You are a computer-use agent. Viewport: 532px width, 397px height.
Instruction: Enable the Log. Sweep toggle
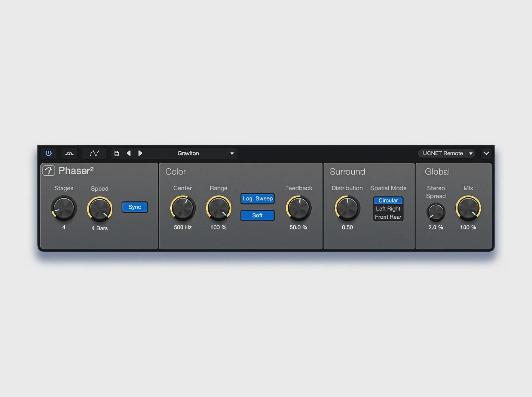(257, 198)
